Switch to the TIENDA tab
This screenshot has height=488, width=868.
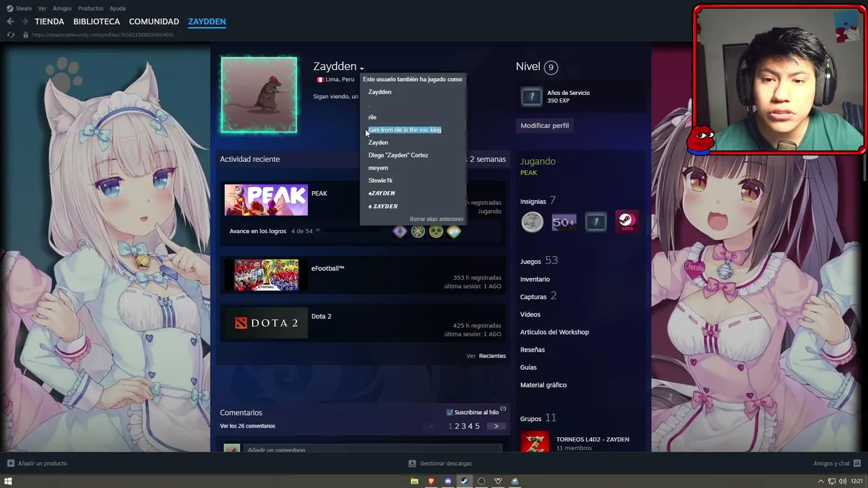50,22
